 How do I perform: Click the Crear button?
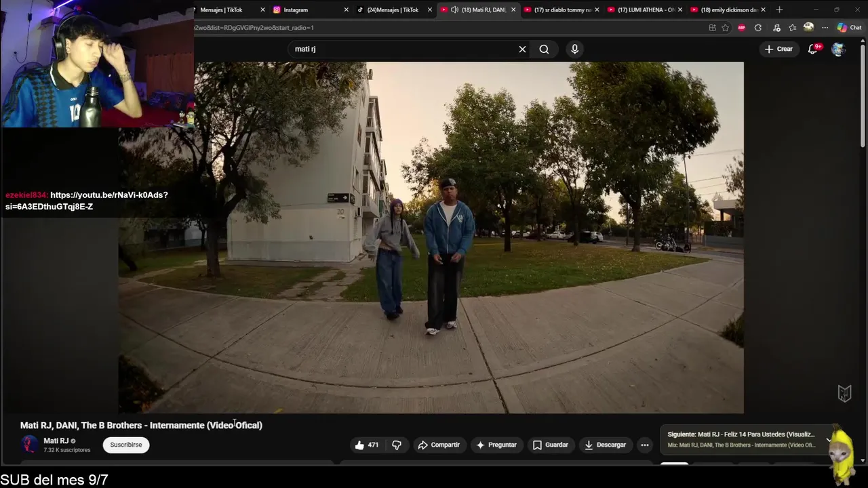[778, 49]
